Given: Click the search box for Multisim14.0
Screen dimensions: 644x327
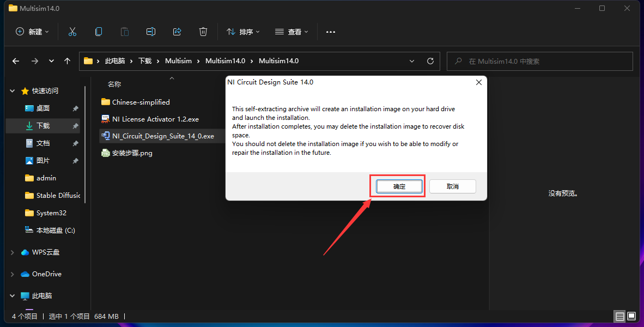Looking at the screenshot, I should tap(540, 61).
